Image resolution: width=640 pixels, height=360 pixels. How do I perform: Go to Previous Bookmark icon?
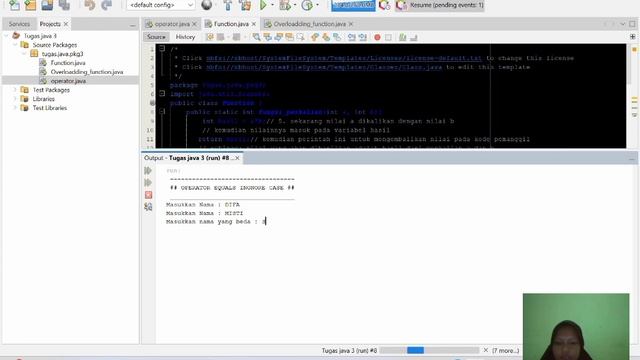315,37
